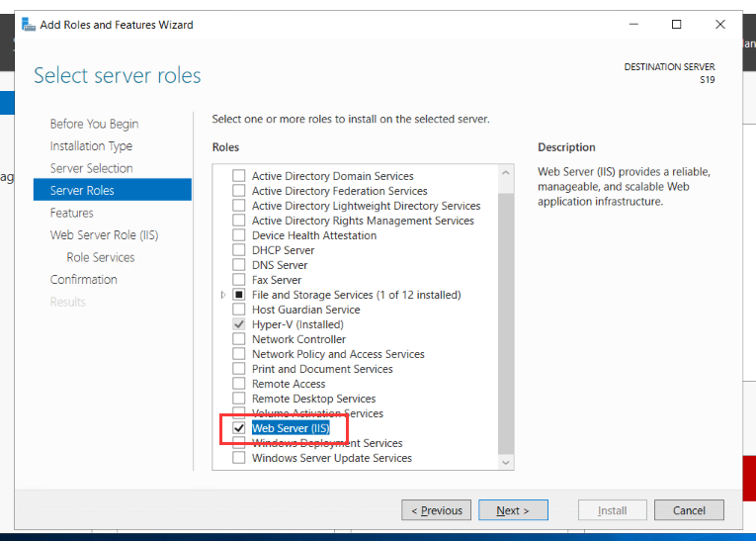This screenshot has height=541, width=756.
Task: Check Remote Desktop Services checkbox
Action: point(239,399)
